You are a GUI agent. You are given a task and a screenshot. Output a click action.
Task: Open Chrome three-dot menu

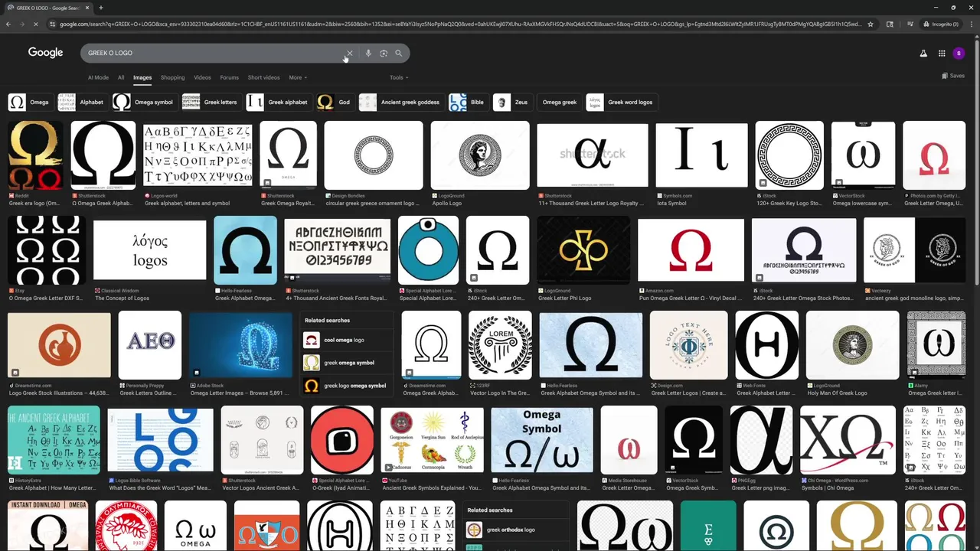pyautogui.click(x=972, y=24)
